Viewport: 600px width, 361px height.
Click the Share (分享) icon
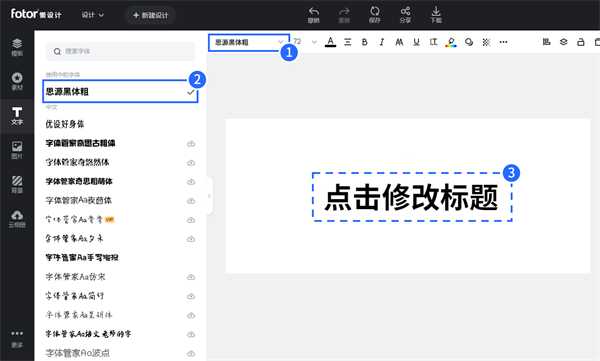click(x=405, y=15)
